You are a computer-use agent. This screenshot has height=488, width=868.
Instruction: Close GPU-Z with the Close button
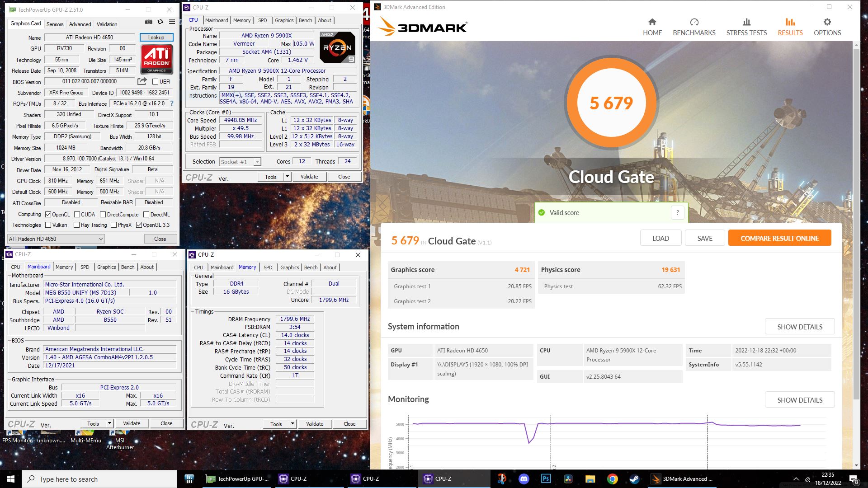[160, 239]
